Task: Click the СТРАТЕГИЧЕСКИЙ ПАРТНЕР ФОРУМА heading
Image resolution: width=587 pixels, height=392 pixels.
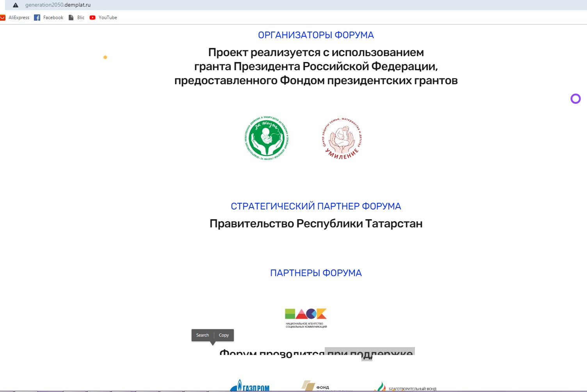Action: pyautogui.click(x=316, y=206)
